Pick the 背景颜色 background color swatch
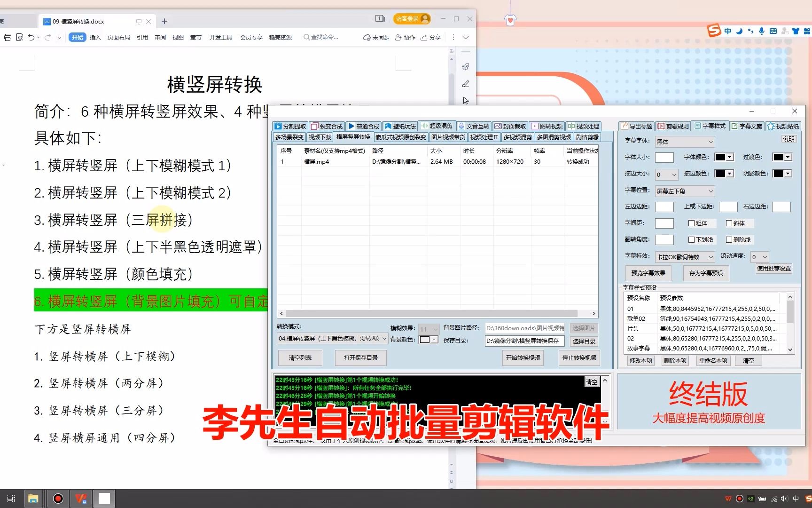Screen dimensions: 812x508 point(428,340)
